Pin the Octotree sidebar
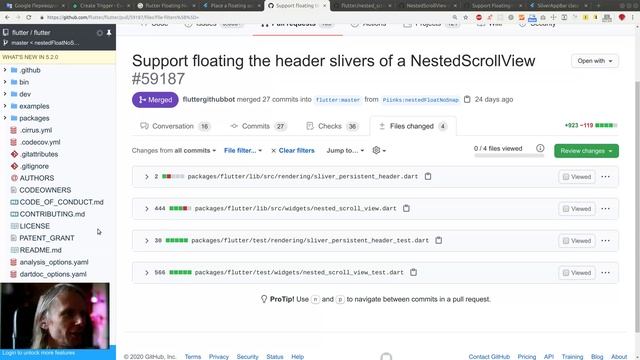This screenshot has width=640, height=360. click(x=109, y=33)
